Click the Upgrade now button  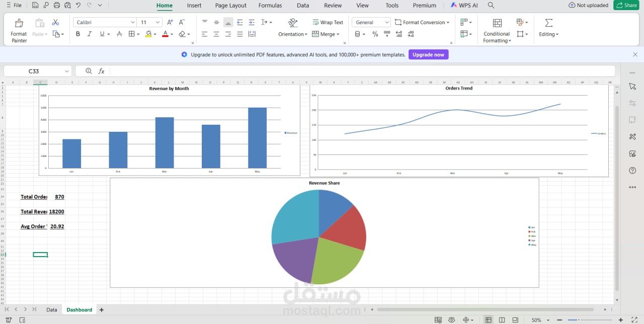coord(428,54)
